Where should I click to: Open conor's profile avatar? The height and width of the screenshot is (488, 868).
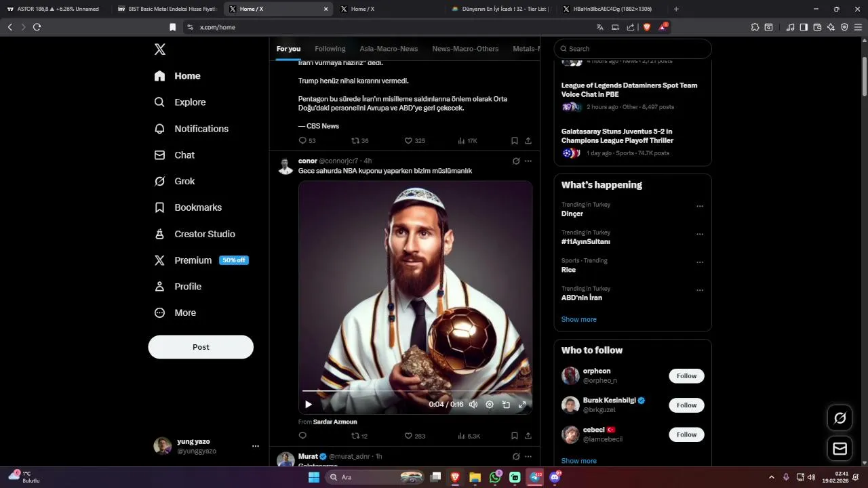click(285, 166)
